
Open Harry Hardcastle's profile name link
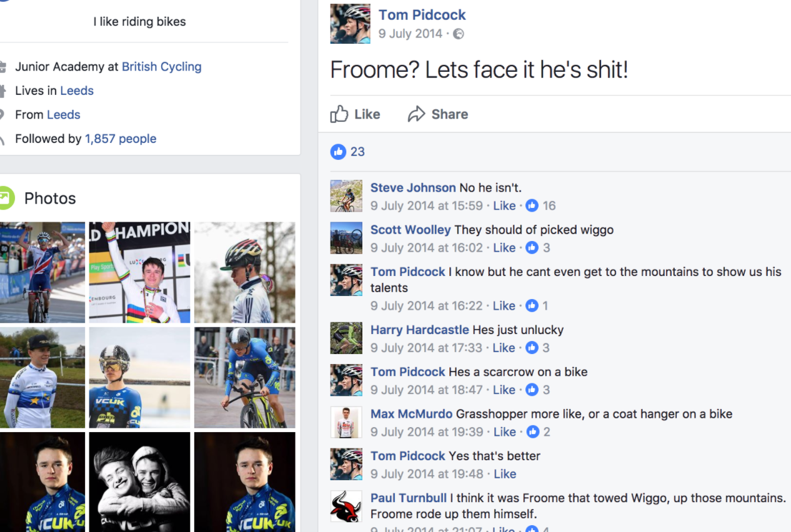(419, 330)
